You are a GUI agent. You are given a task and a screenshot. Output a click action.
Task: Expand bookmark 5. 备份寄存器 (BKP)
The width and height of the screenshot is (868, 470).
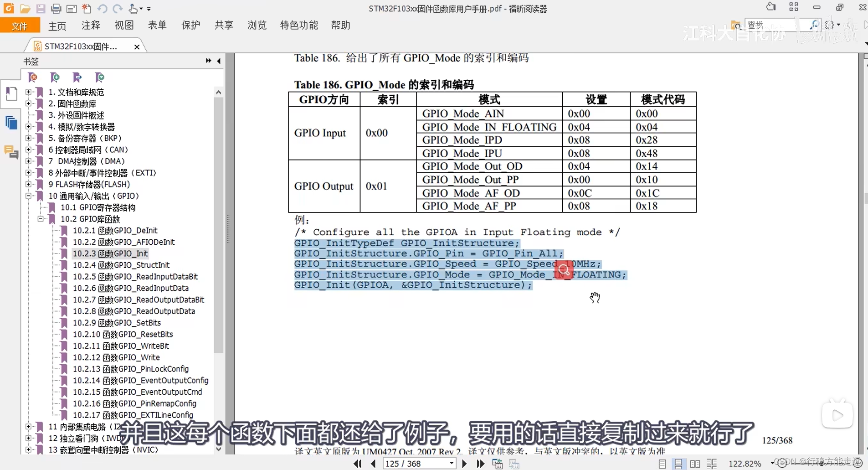[x=28, y=138]
